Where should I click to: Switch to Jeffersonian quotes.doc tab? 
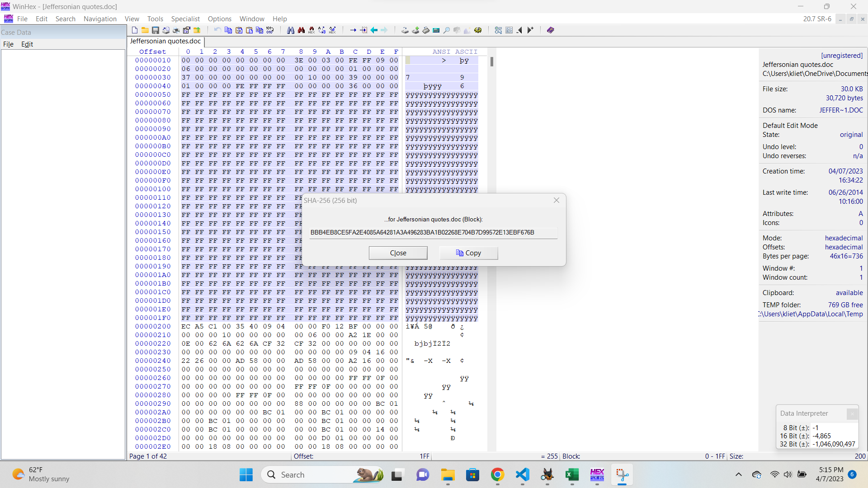click(x=165, y=41)
